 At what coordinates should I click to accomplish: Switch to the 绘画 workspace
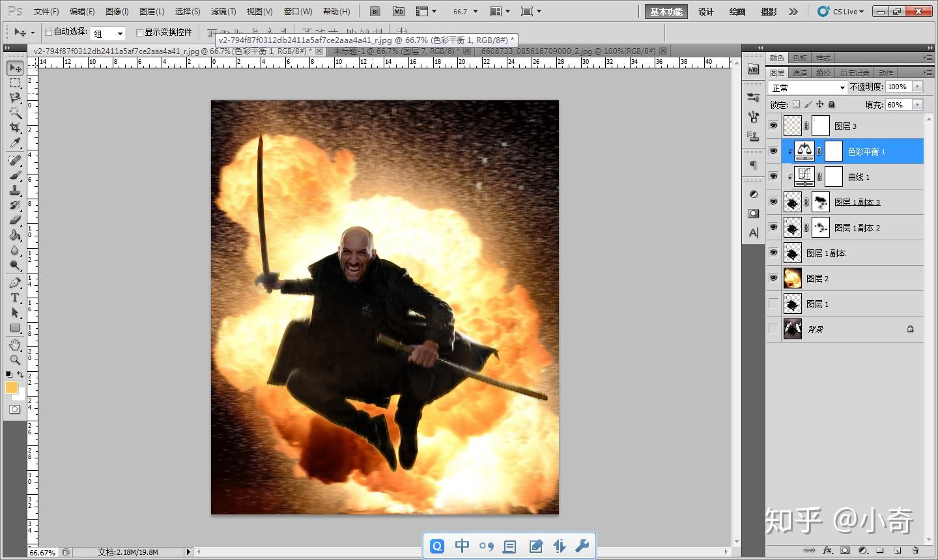click(x=737, y=12)
